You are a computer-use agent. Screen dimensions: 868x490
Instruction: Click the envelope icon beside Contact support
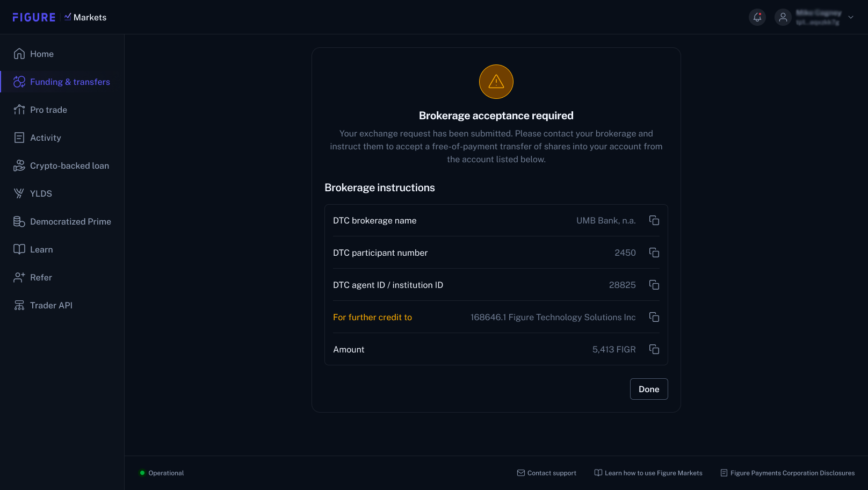(521, 473)
